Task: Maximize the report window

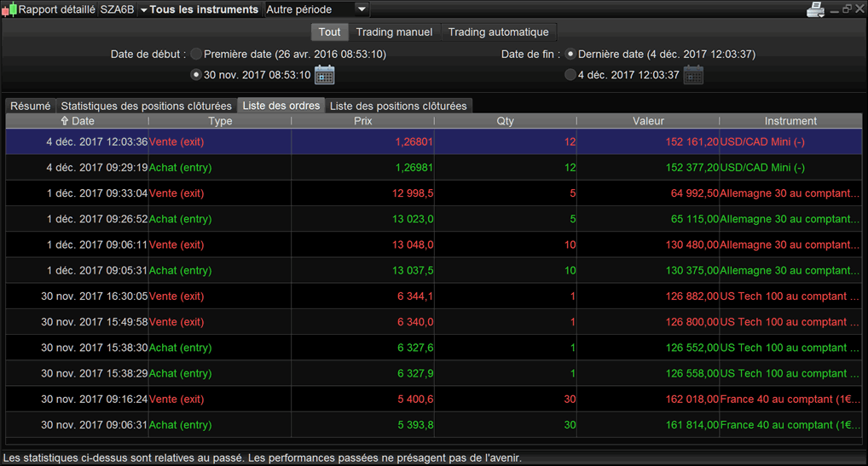Action: [847, 9]
